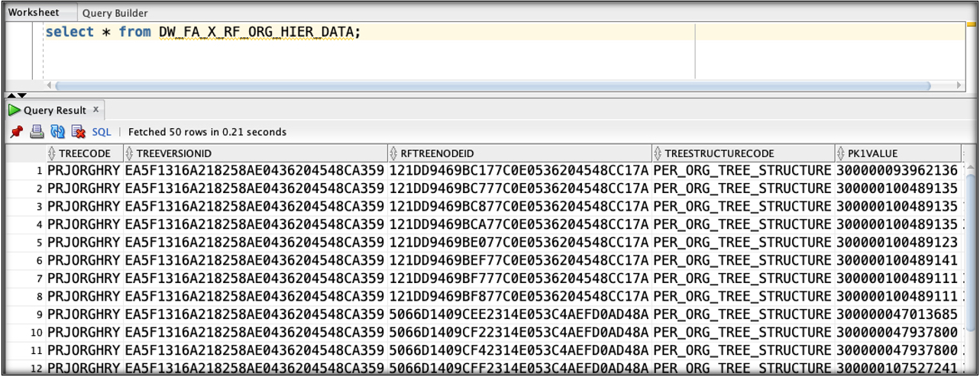
Task: Switch to the Query Builder tab
Action: pyautogui.click(x=115, y=13)
